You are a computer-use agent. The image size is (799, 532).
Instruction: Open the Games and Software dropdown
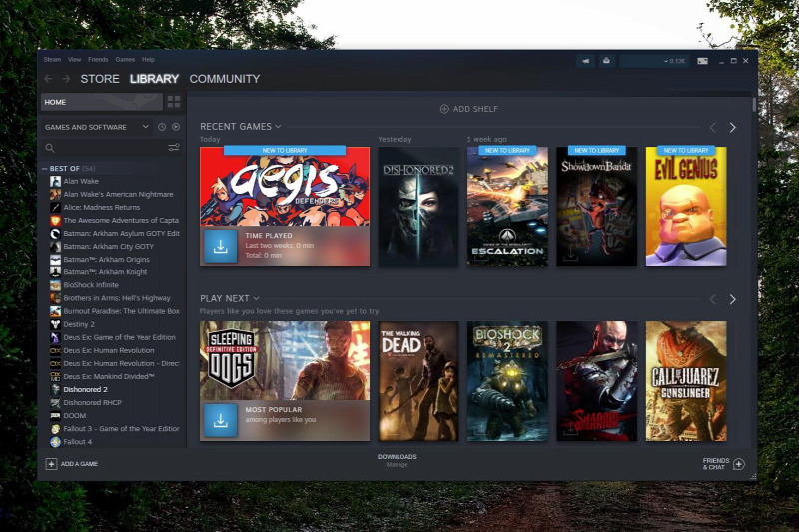[97, 127]
